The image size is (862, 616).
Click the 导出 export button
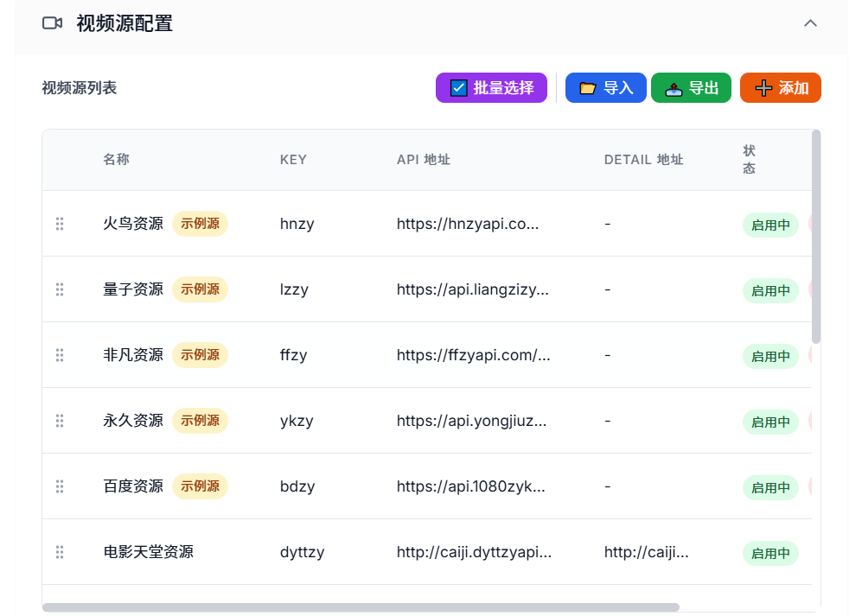coord(691,88)
